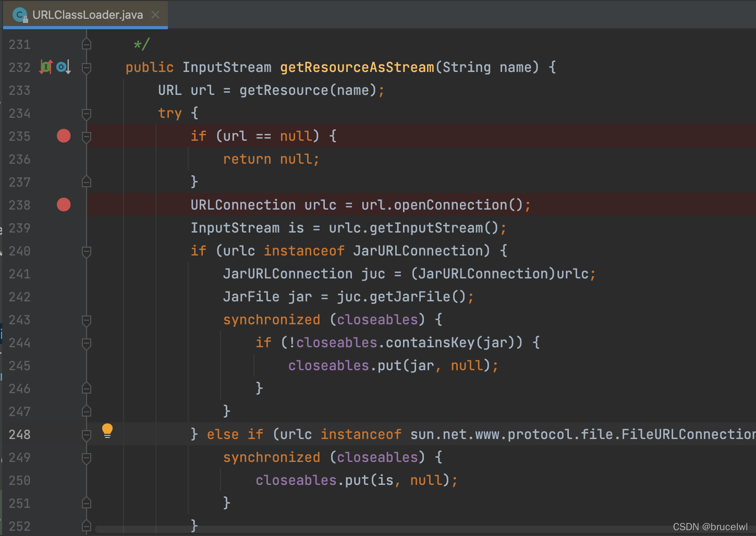Click the fold end marker at line 252
The height and width of the screenshot is (536, 756).
87,526
